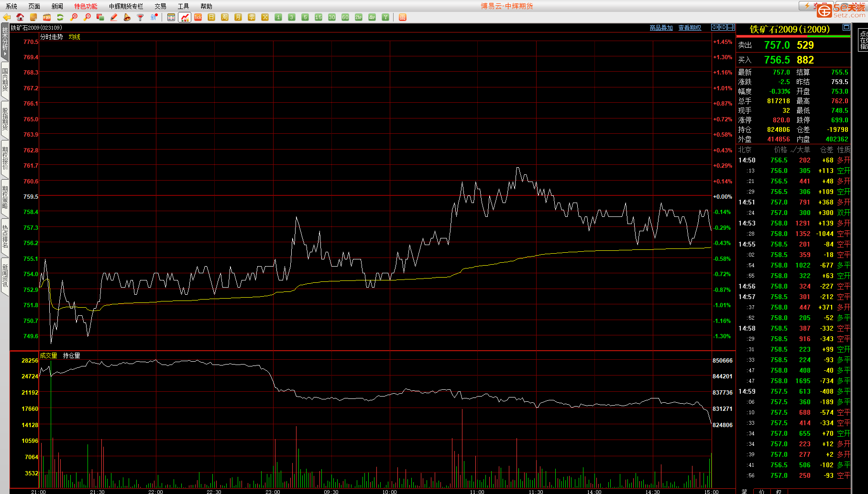
Task: Refresh data with the green arrows icon
Action: [x=60, y=17]
